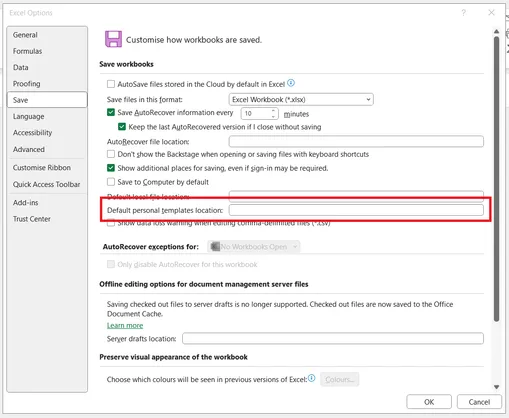Screen dimensions: 509x418
Task: Open the Learn more link
Action: pyautogui.click(x=125, y=325)
